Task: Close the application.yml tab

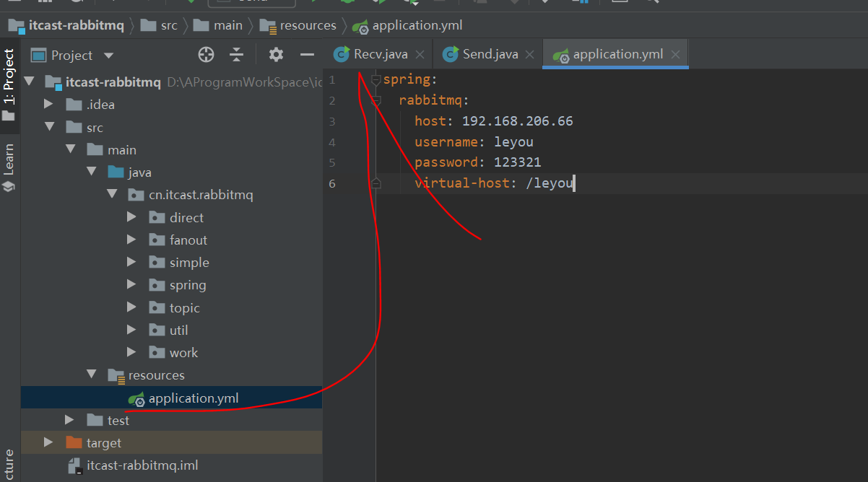Action: click(676, 55)
